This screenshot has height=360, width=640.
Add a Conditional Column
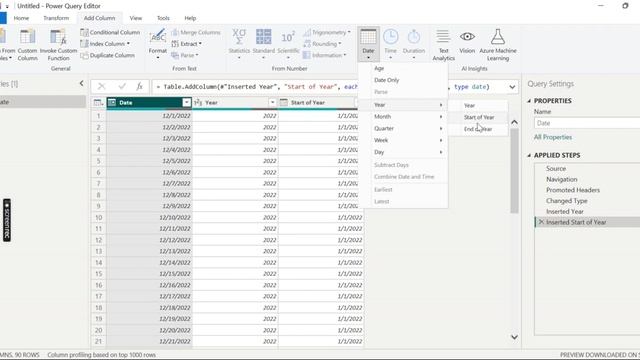point(110,32)
